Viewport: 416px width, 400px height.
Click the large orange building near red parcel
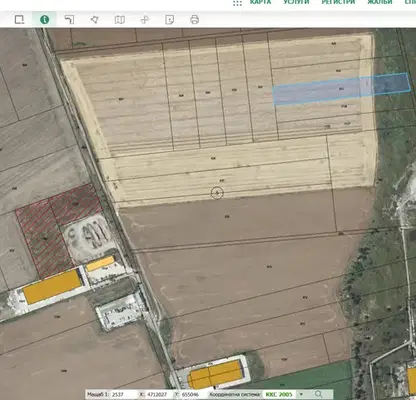tap(52, 286)
